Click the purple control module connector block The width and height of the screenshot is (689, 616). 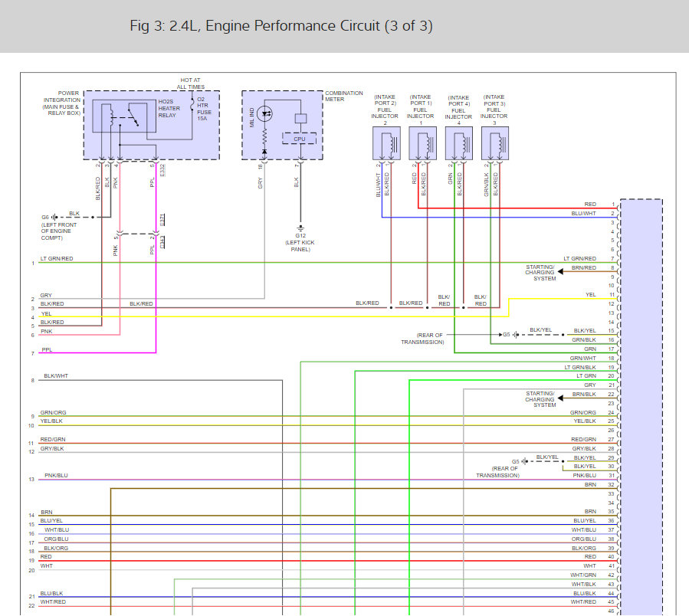[641, 406]
